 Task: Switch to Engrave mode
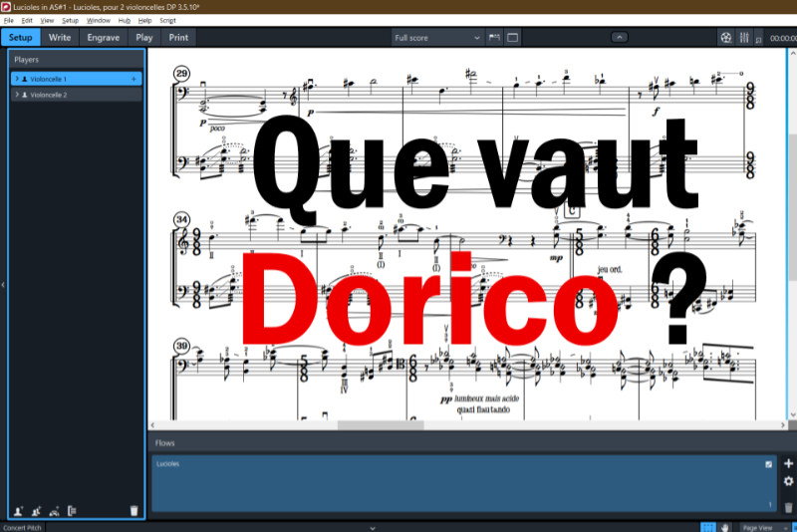pyautogui.click(x=104, y=38)
